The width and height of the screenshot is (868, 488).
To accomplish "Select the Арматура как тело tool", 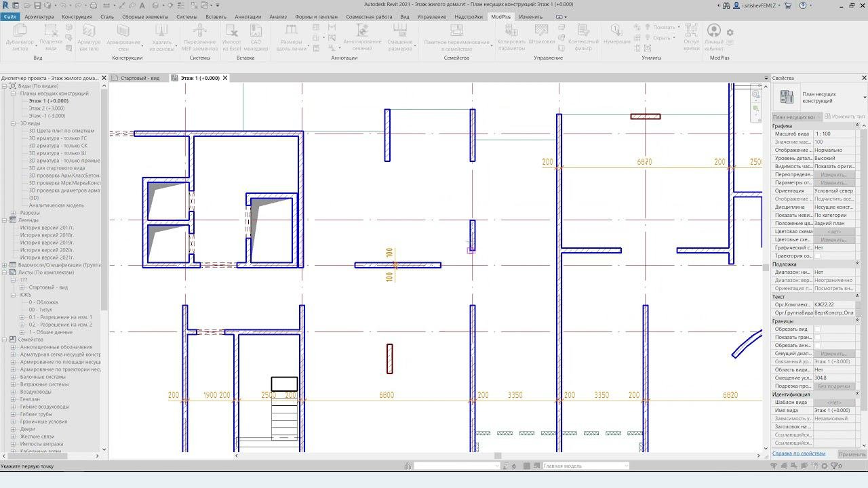I will coord(89,37).
